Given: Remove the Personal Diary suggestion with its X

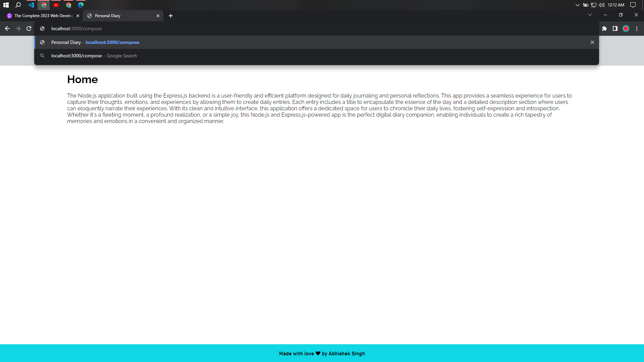Looking at the screenshot, I should 592,42.
